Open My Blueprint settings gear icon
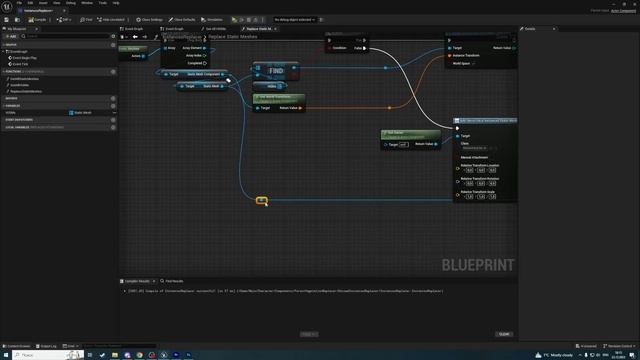This screenshot has width=640, height=360. 113,36
